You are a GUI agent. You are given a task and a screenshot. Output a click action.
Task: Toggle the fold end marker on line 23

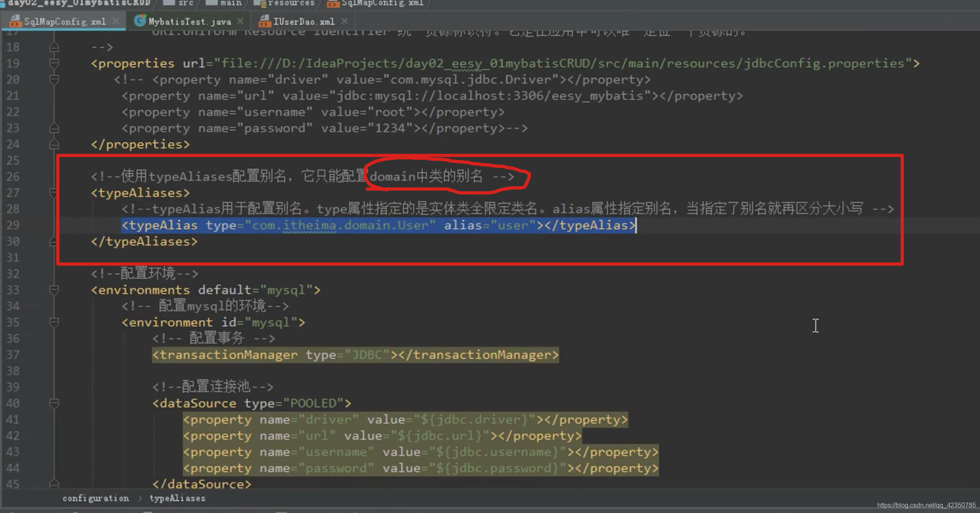click(54, 128)
